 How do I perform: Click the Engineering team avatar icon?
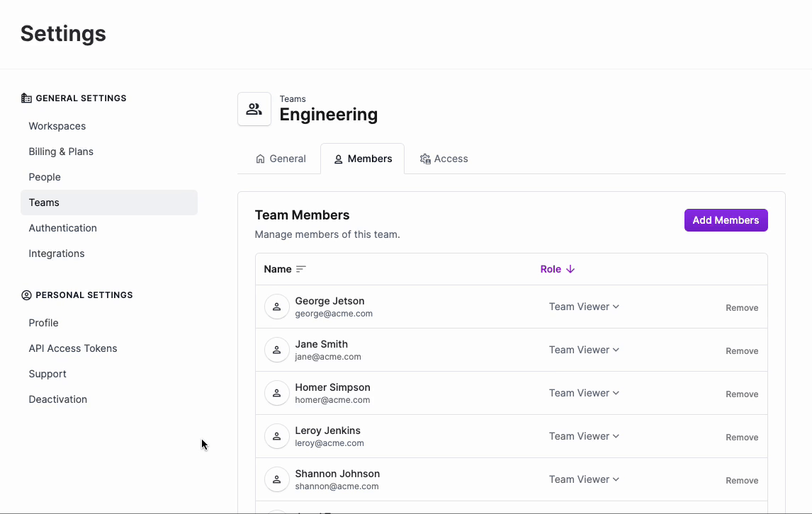(x=254, y=108)
